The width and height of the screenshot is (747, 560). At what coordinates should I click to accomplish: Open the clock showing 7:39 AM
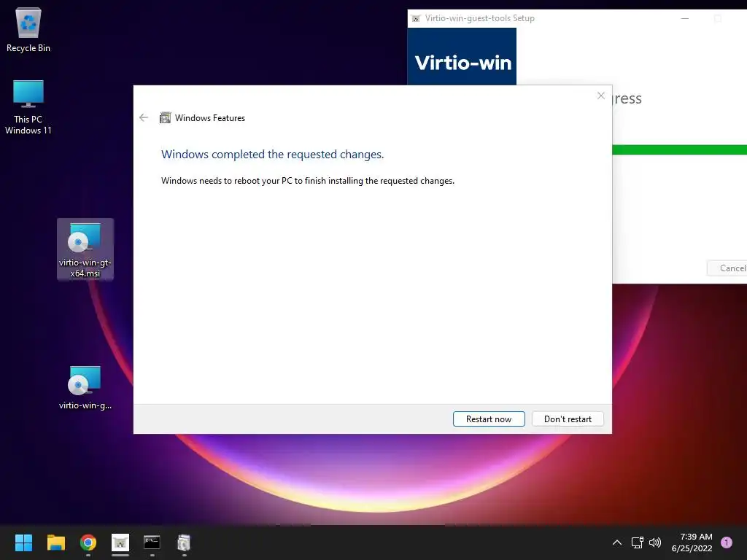tap(692, 542)
